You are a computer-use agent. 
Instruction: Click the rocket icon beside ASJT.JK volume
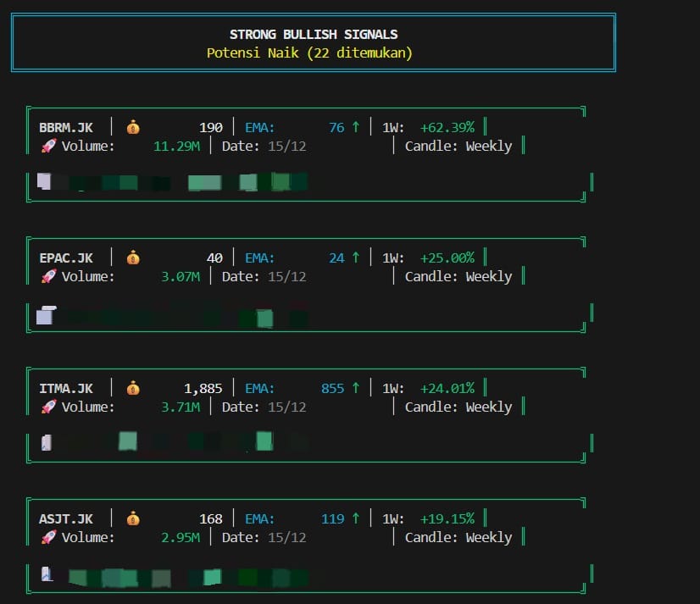click(x=48, y=536)
